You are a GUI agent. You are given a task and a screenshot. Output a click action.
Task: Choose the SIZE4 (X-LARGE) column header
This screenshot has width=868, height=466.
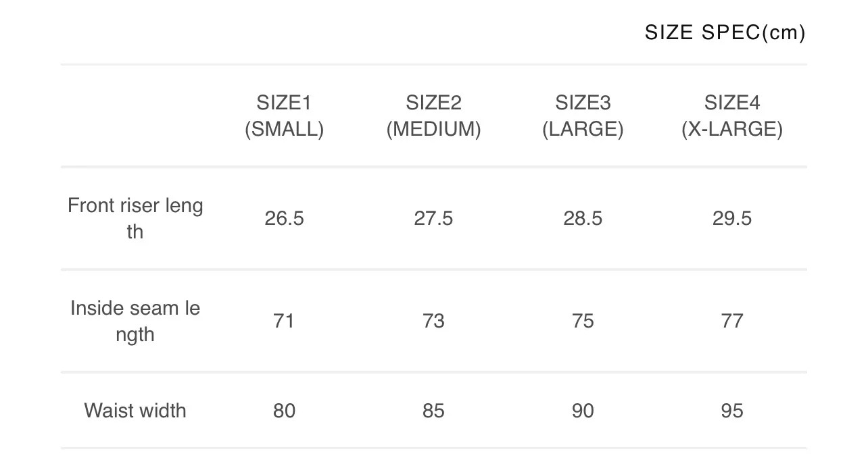point(732,116)
